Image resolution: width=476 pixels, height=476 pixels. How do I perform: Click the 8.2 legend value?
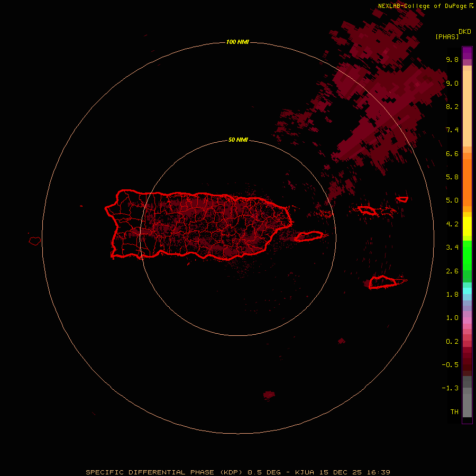452,106
